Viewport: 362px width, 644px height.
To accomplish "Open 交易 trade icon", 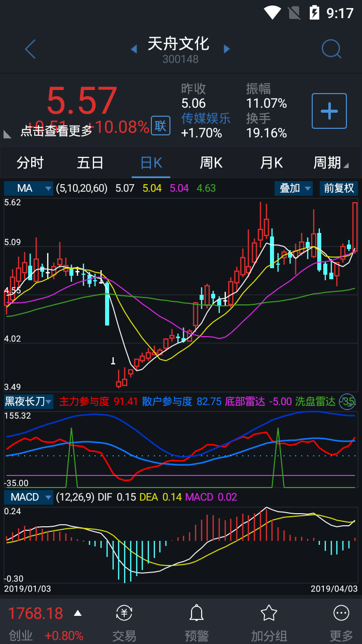I will pyautogui.click(x=124, y=613).
